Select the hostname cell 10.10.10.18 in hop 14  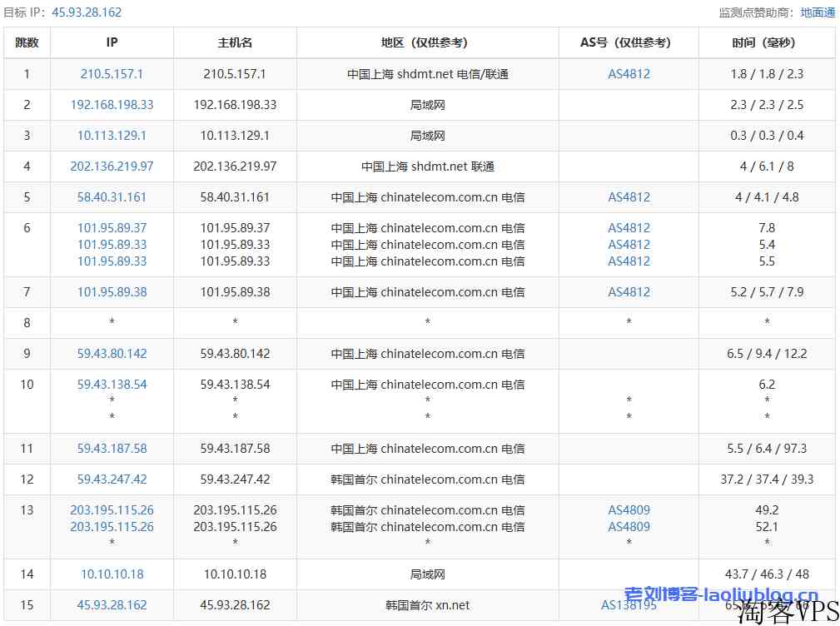pos(235,574)
